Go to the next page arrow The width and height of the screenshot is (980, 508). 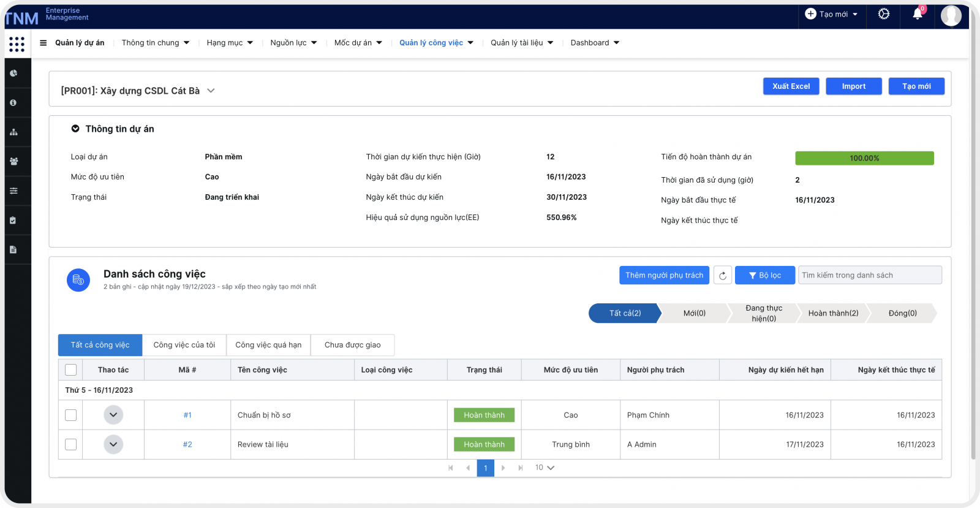[x=503, y=468]
